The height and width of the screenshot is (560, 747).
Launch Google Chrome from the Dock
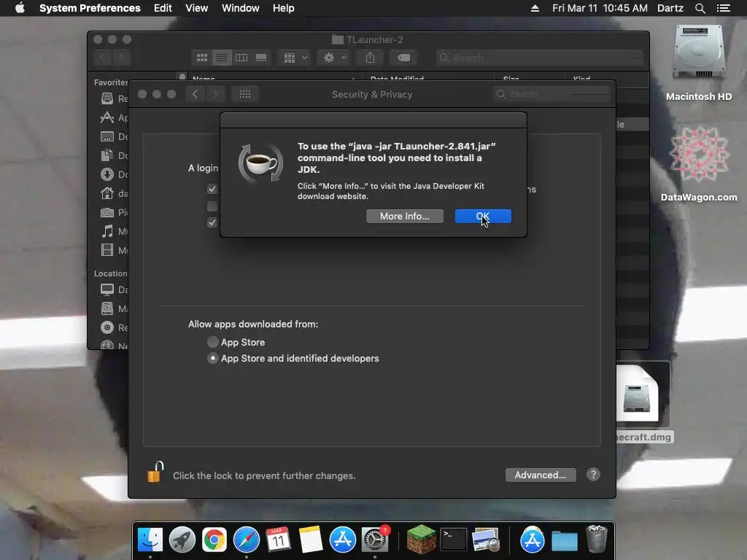[x=214, y=540]
